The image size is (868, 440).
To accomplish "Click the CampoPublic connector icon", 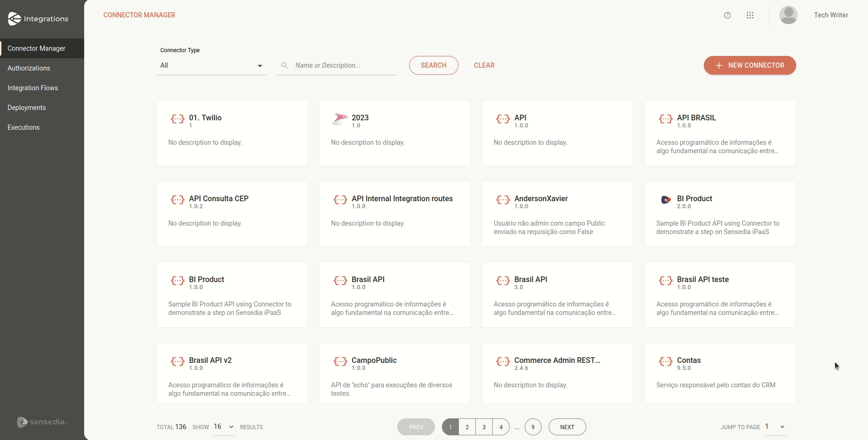I will [339, 361].
